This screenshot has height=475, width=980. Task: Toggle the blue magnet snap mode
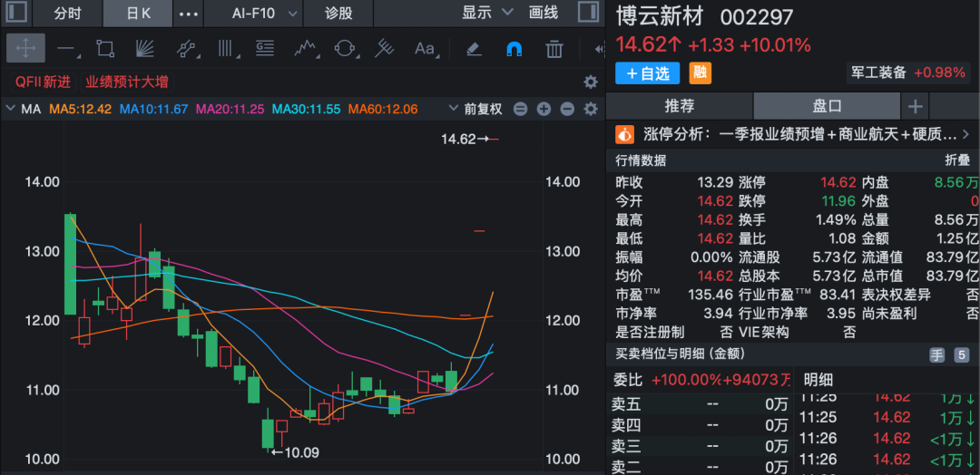514,48
